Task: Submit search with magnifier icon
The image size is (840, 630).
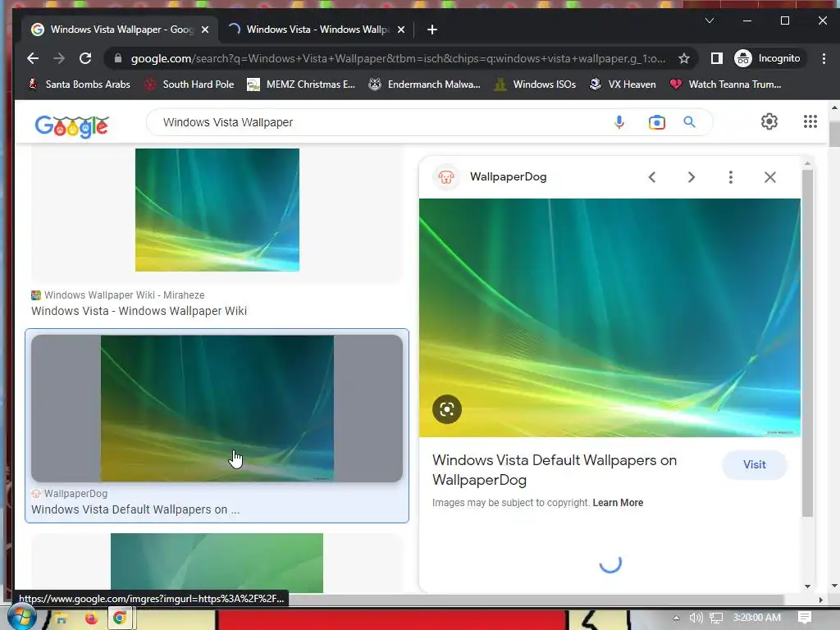Action: (x=689, y=122)
